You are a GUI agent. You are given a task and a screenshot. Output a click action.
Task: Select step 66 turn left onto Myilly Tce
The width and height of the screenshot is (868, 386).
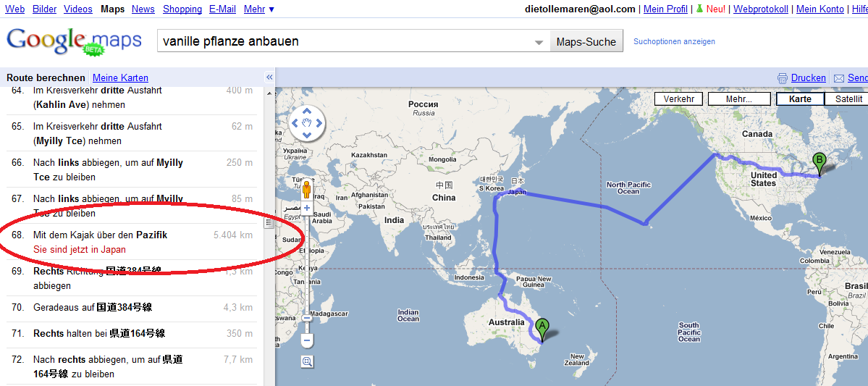tap(131, 169)
